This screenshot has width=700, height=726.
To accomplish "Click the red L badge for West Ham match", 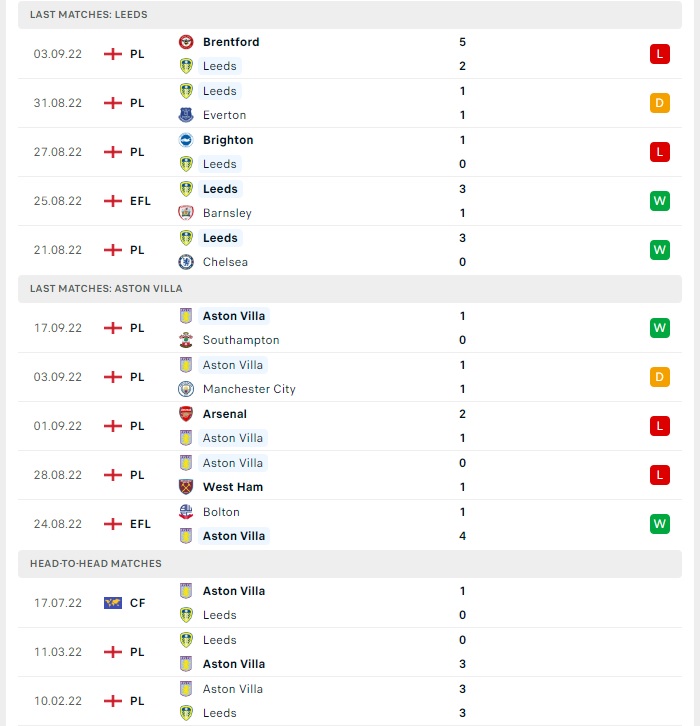I will point(660,475).
